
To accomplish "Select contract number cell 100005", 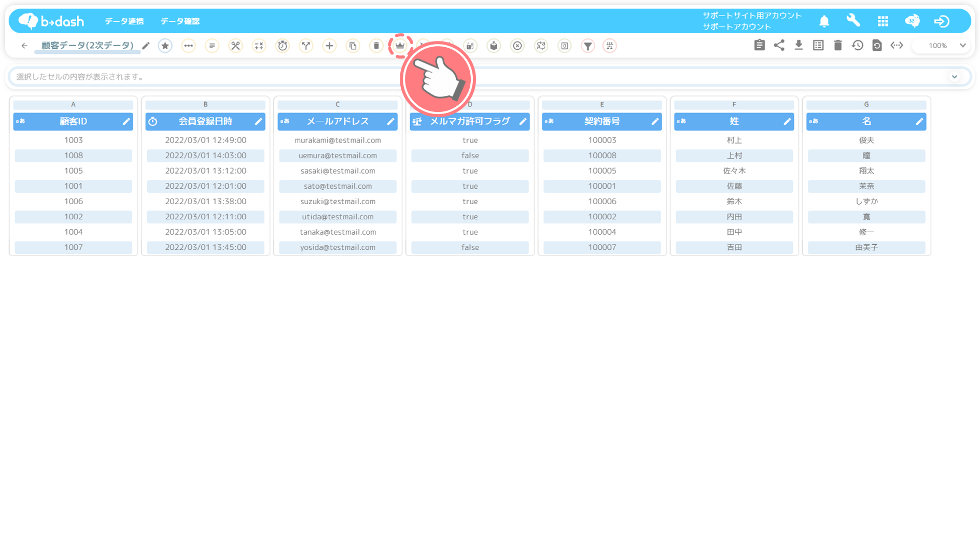I will [x=602, y=171].
